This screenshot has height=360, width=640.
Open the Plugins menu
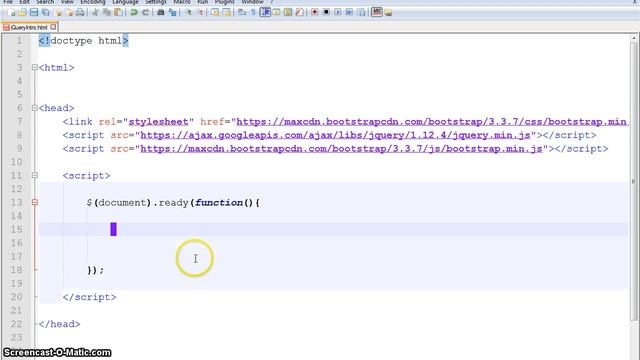point(224,2)
